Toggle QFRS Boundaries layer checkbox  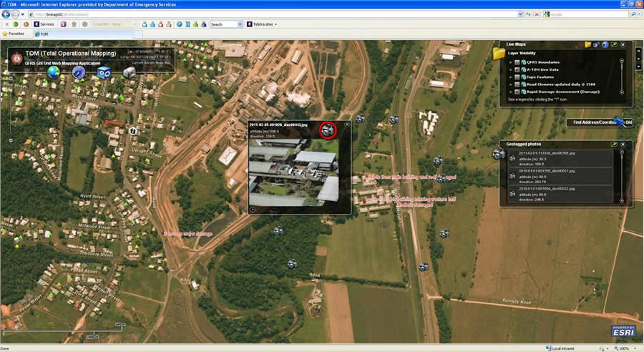(517, 62)
